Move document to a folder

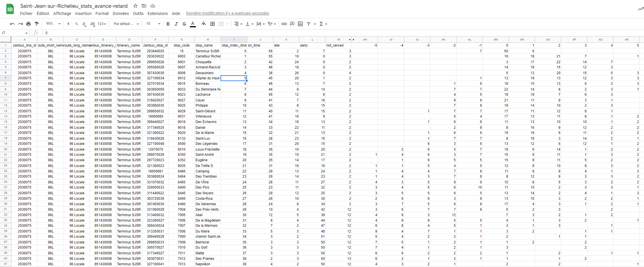144,6
